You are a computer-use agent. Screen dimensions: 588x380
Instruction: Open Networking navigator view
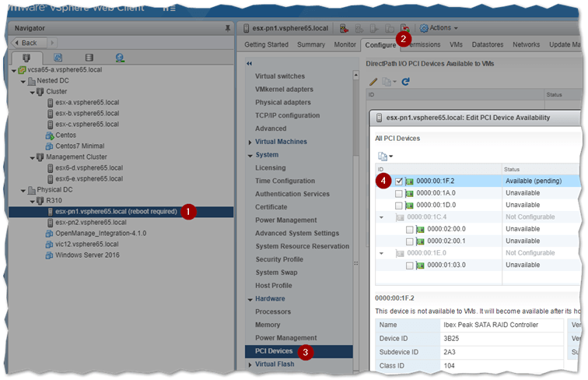tap(120, 58)
